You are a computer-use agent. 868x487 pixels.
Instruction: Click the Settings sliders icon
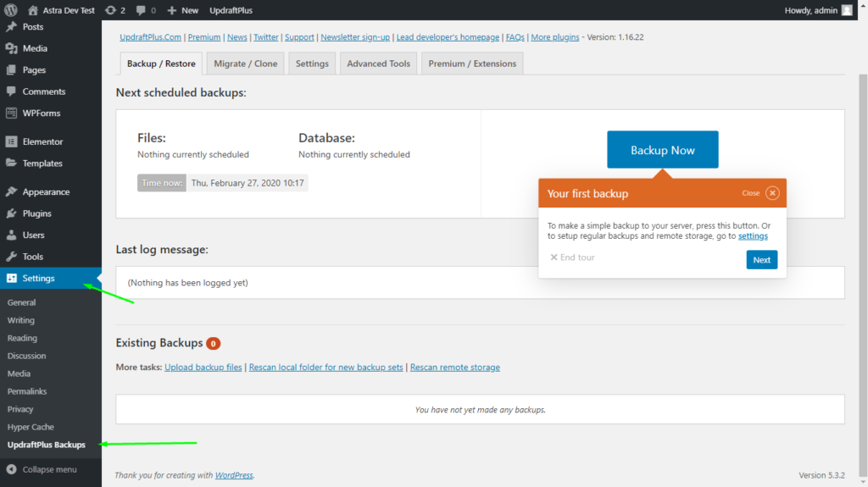11,278
